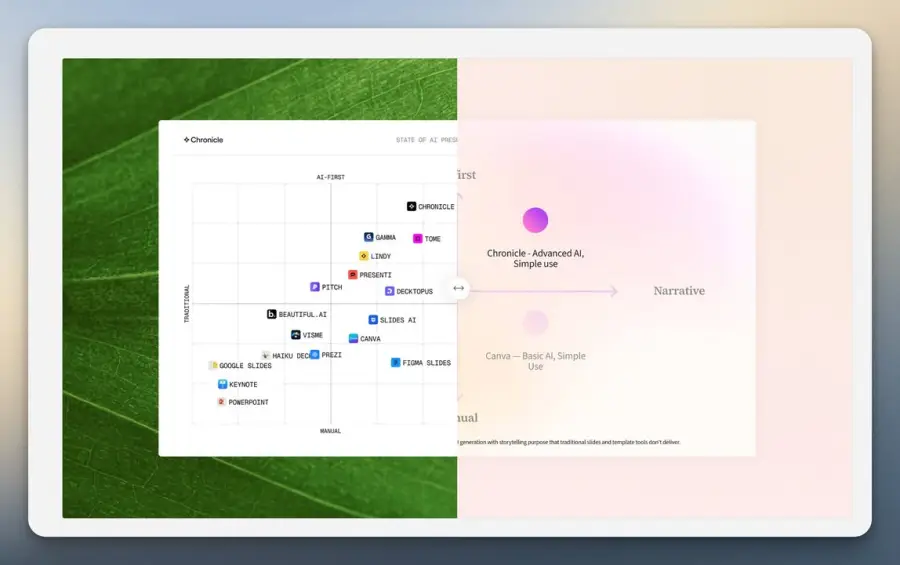Click the faded Canva dot
This screenshot has width=900, height=565.
(x=536, y=322)
